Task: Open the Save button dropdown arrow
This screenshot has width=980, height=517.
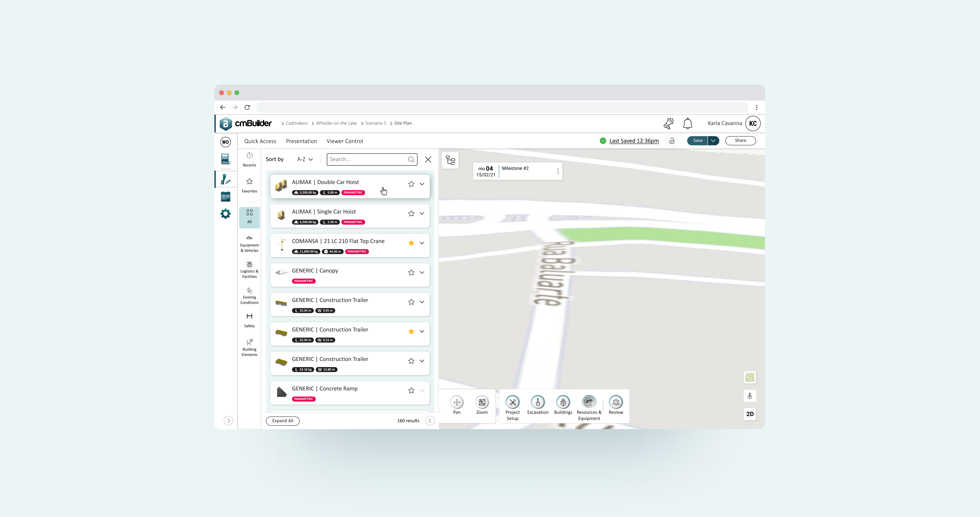Action: coord(714,140)
